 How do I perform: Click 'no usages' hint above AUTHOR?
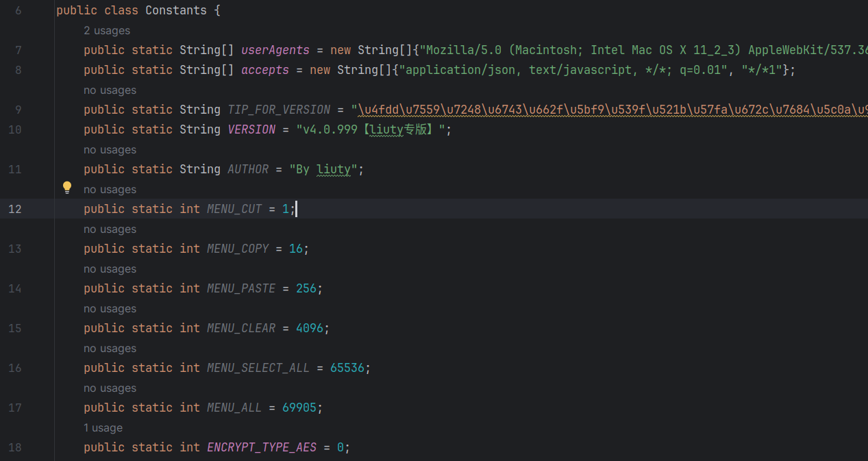tap(110, 150)
